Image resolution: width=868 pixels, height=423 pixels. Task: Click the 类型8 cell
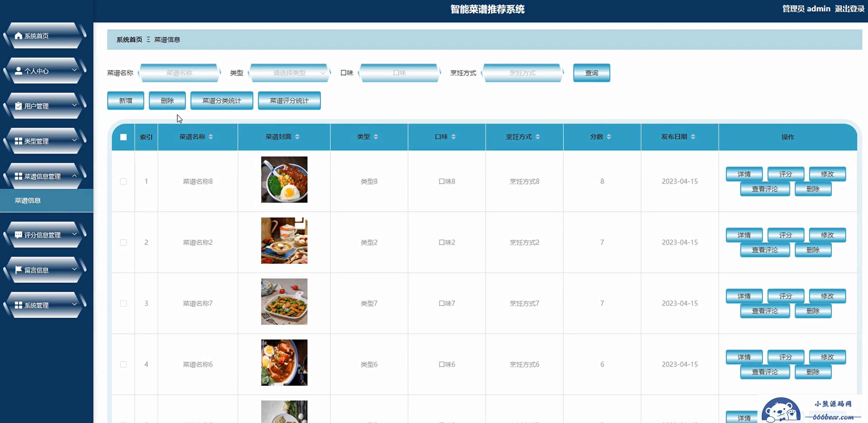point(369,182)
